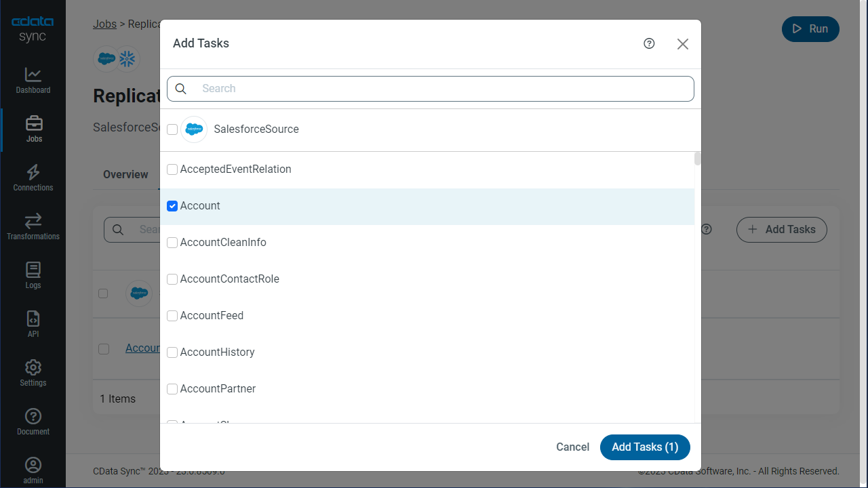Open the admin user profile icon

click(x=33, y=466)
